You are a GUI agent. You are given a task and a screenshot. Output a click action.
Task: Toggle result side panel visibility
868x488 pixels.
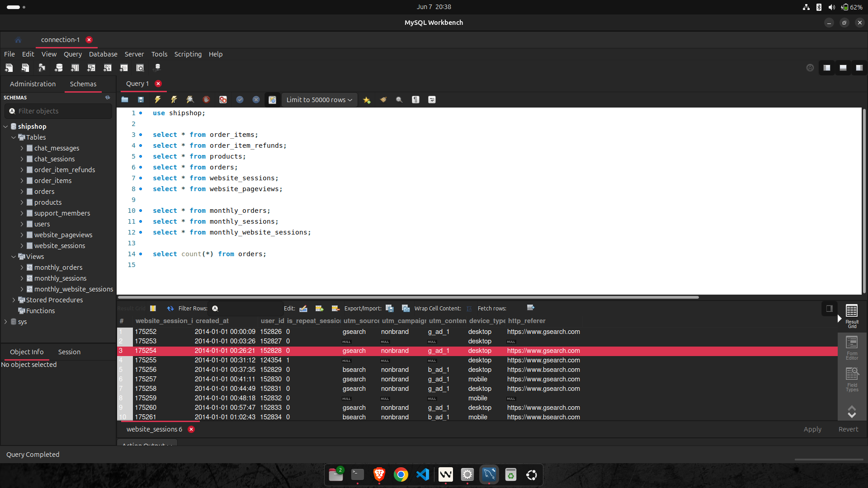tap(829, 309)
